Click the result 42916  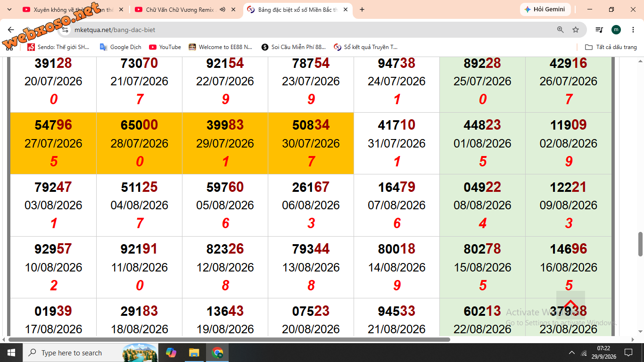[x=568, y=63]
